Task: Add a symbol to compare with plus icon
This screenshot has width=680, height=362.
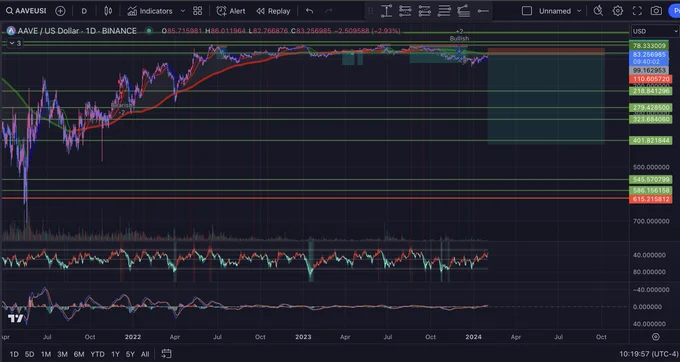Action: pos(60,11)
